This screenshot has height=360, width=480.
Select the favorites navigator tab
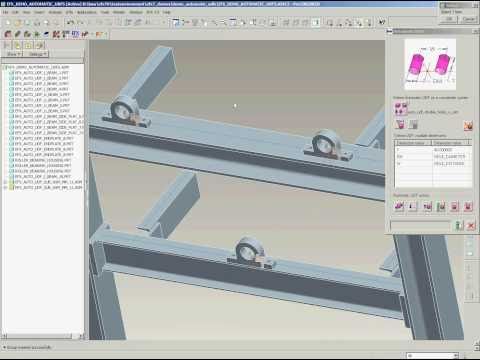click(x=29, y=45)
